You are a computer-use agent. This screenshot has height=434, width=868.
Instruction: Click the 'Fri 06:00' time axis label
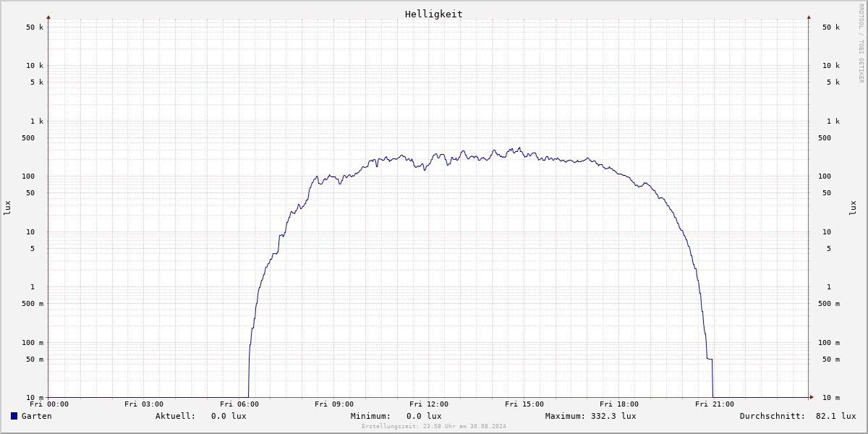[239, 404]
